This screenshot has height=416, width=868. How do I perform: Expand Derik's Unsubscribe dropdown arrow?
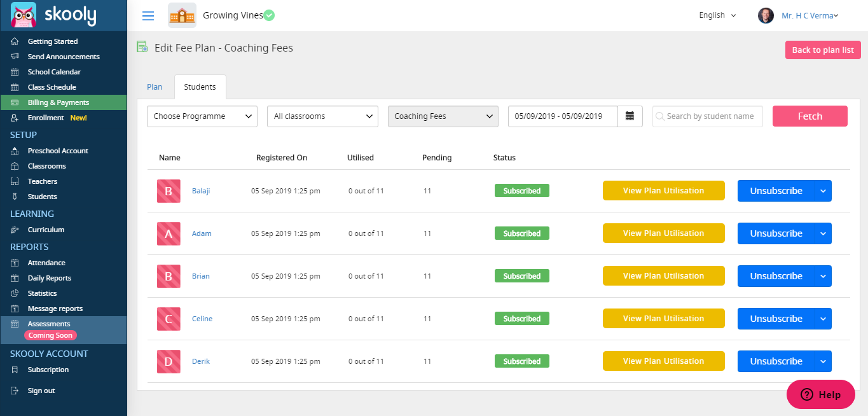point(823,361)
